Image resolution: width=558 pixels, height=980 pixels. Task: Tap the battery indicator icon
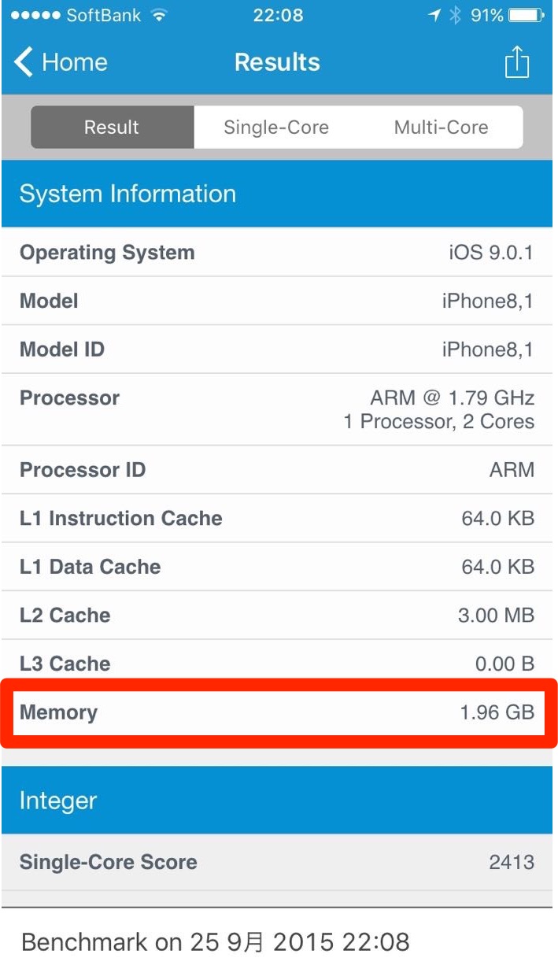(x=525, y=15)
